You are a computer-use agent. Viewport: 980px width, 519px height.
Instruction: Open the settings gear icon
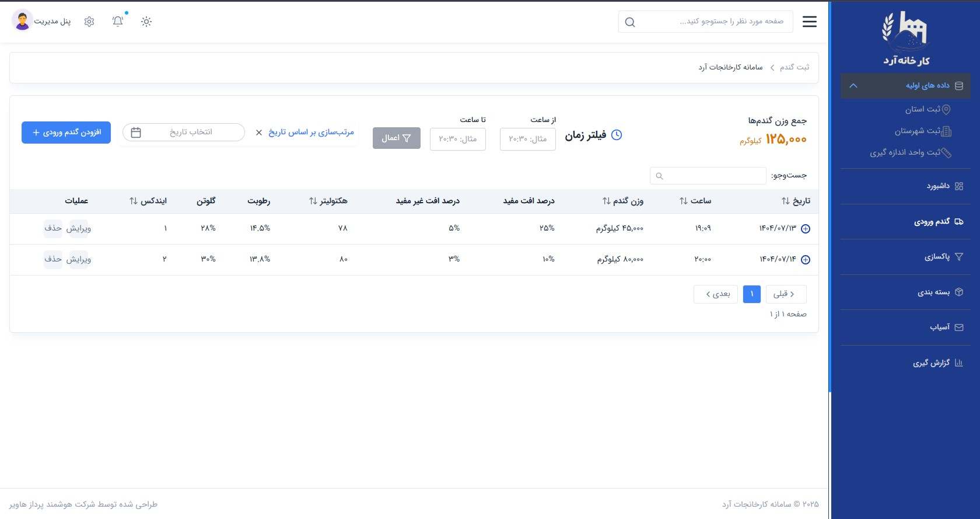[89, 22]
